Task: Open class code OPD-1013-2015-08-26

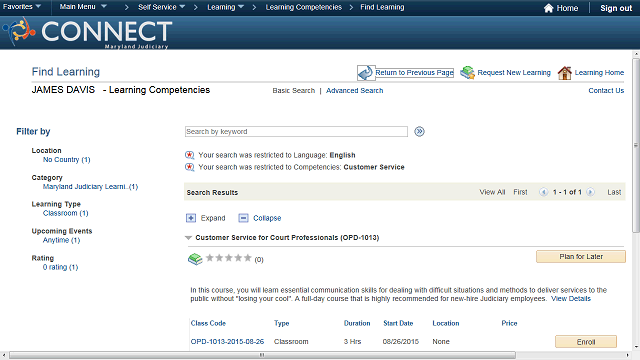Action: point(227,342)
